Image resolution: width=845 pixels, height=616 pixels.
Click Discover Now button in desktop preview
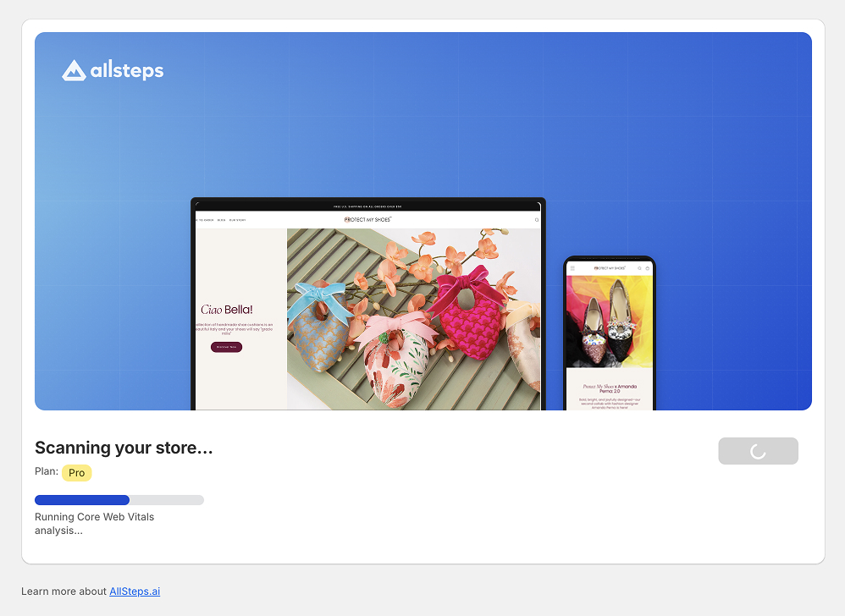[226, 347]
